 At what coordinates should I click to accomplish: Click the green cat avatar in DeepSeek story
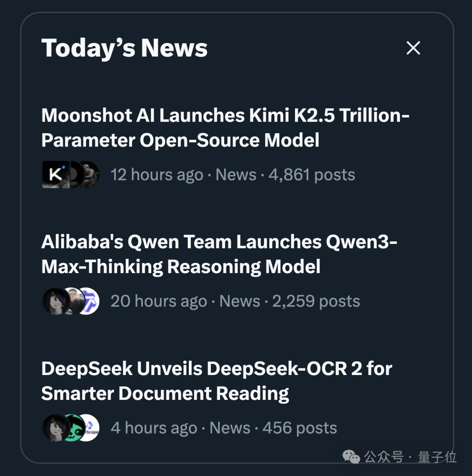(72, 427)
